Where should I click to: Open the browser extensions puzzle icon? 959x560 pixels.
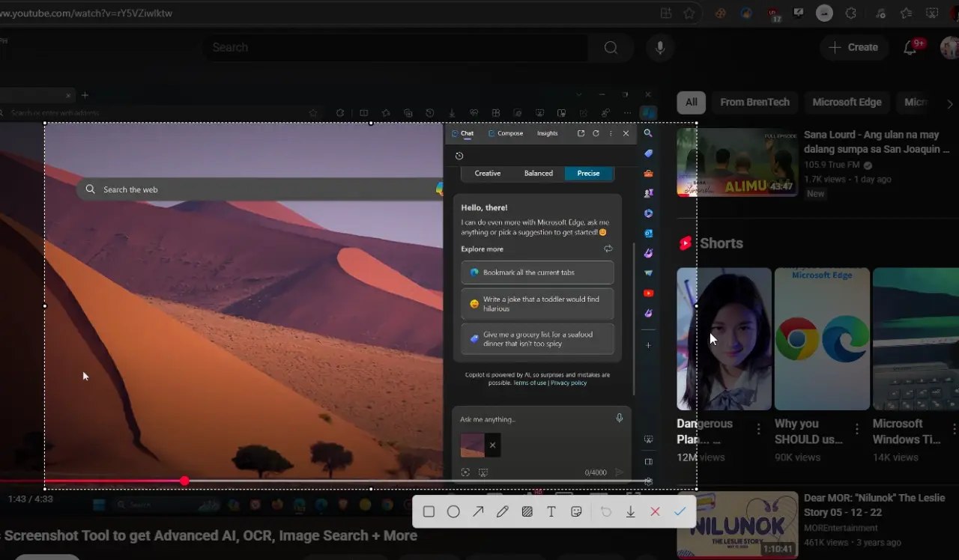click(851, 13)
